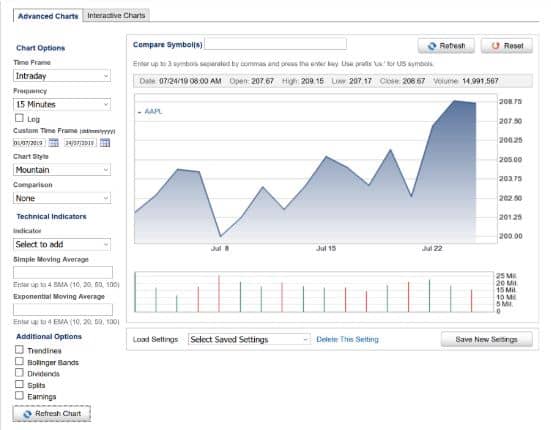
Task: Open the end date calendar picker icon
Action: point(105,143)
